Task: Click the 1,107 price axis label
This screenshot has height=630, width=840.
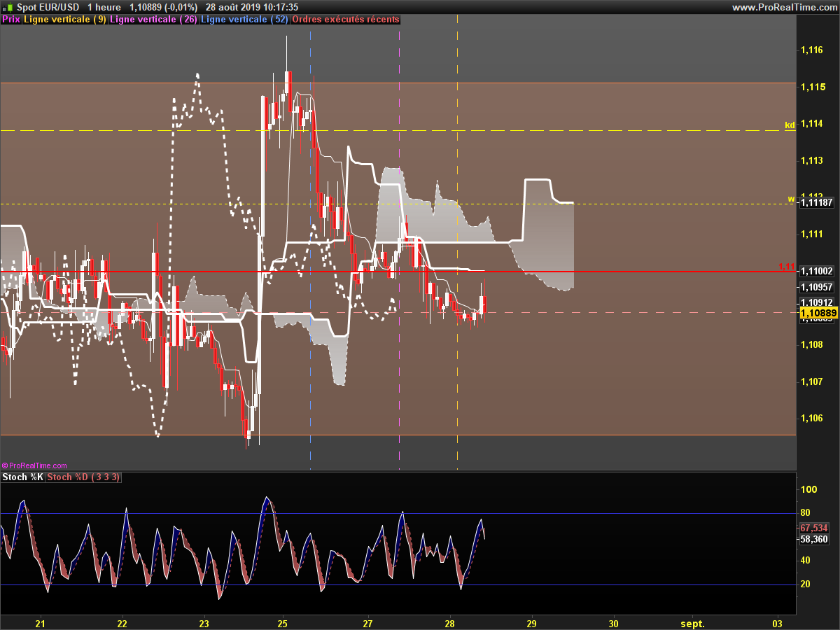Action: tap(812, 381)
